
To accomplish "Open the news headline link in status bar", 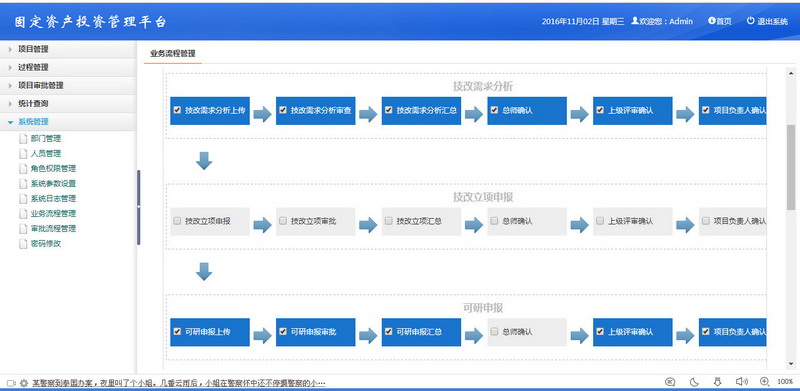I will click(x=179, y=382).
